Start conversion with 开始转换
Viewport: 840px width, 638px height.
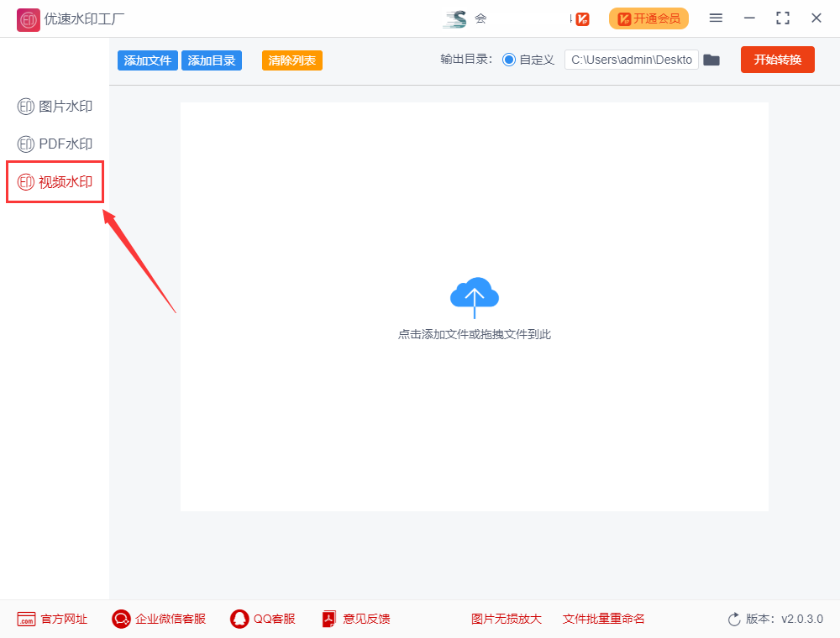[777, 60]
